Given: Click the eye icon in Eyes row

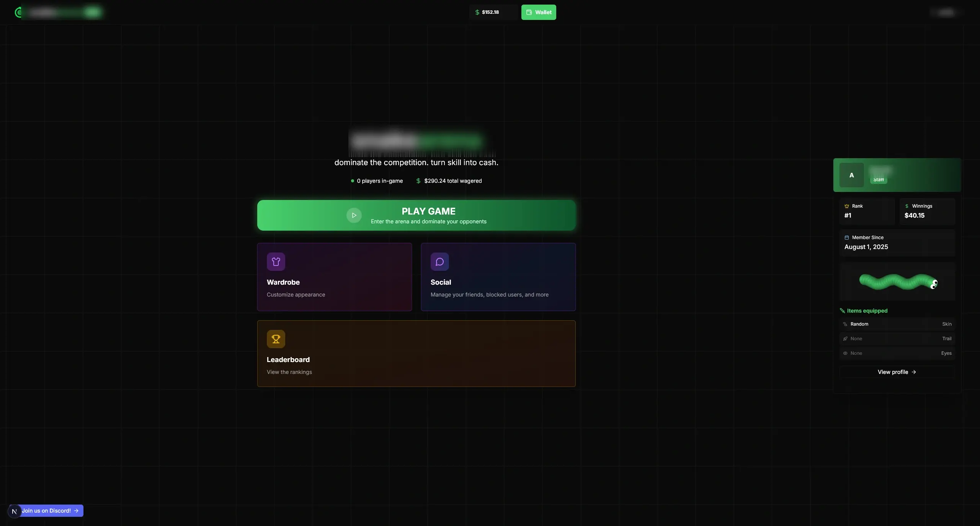Looking at the screenshot, I should pyautogui.click(x=845, y=353).
